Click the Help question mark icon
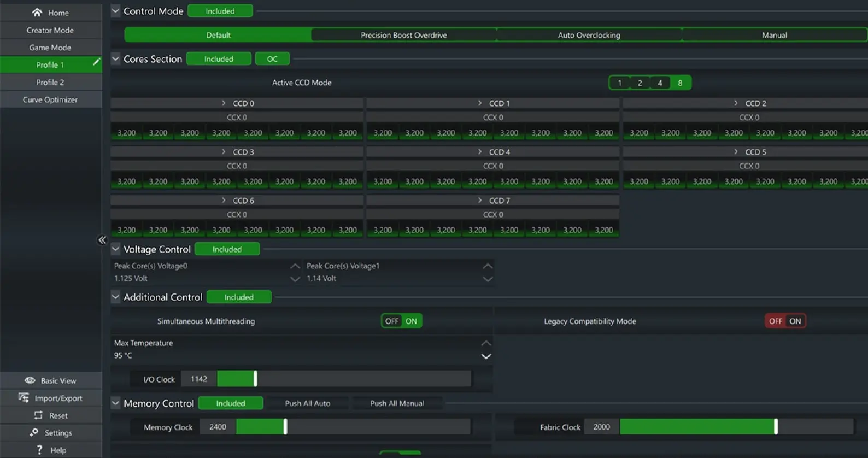Screen dimensions: 868x458 [39, 450]
